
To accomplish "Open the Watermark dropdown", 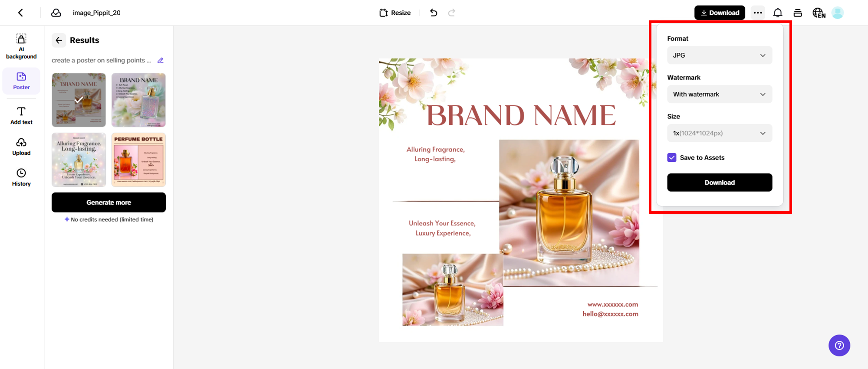I will point(720,94).
